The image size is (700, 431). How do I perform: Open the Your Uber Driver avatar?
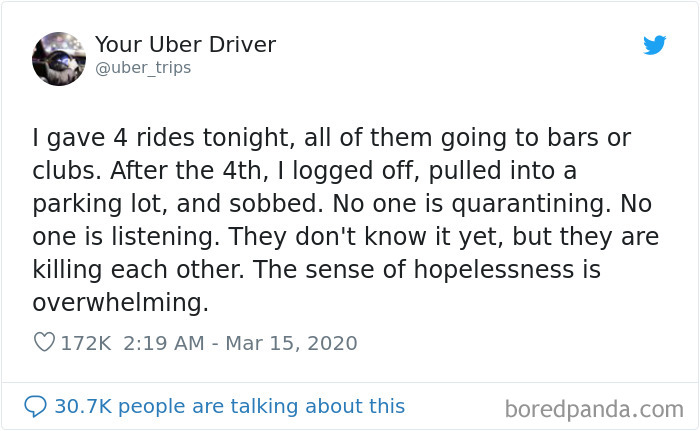pos(59,58)
